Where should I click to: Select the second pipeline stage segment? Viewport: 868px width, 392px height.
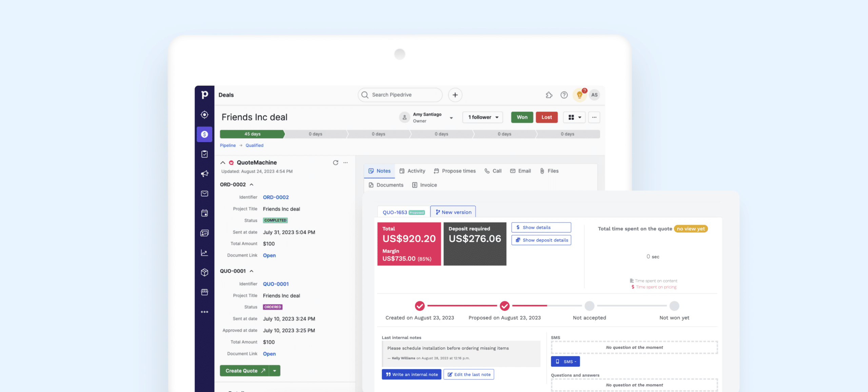click(315, 134)
